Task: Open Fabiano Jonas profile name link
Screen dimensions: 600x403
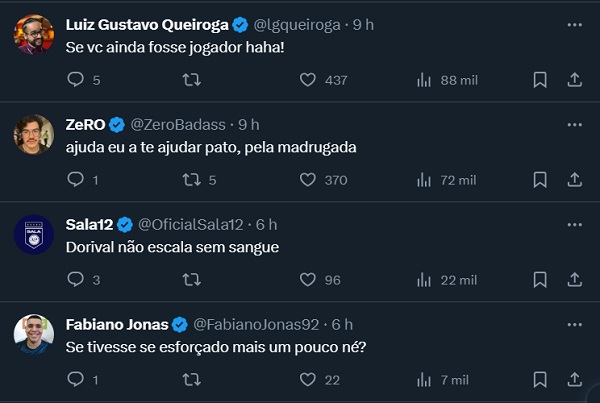Action: click(x=116, y=324)
